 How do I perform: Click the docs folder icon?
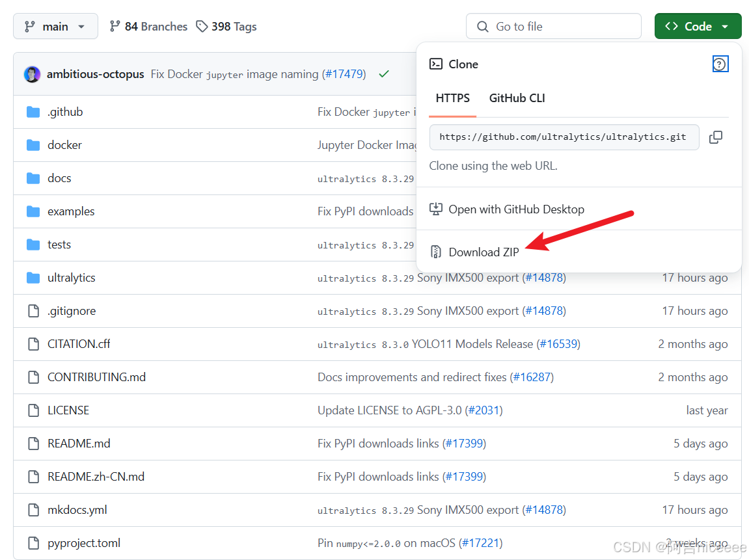(33, 178)
